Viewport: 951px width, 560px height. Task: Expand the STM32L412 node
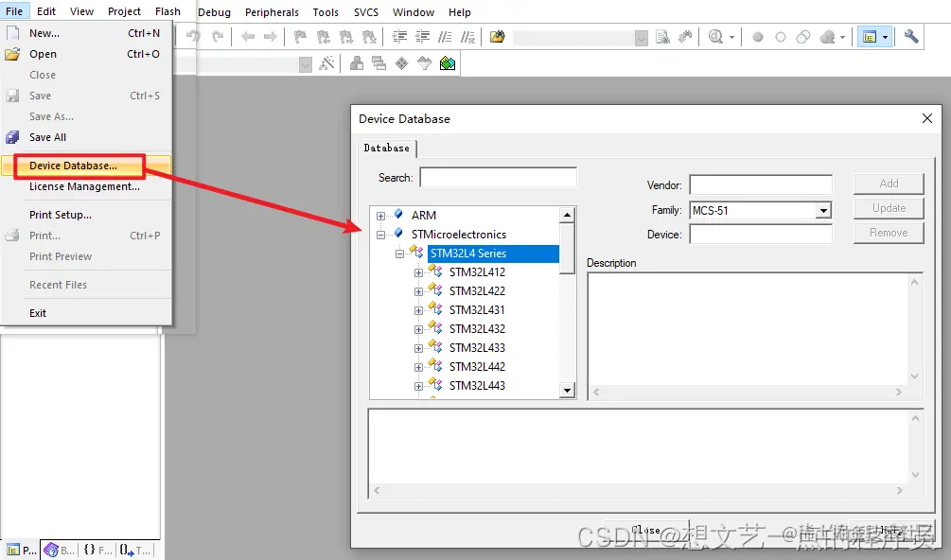point(418,272)
